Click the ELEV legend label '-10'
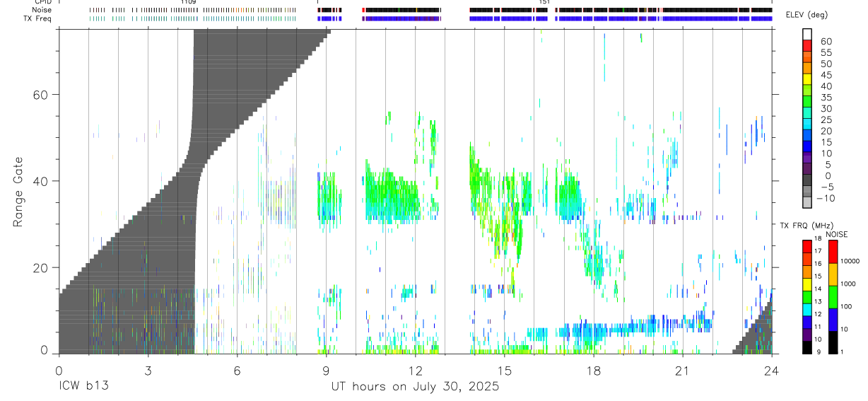The width and height of the screenshot is (868, 401). click(x=824, y=199)
